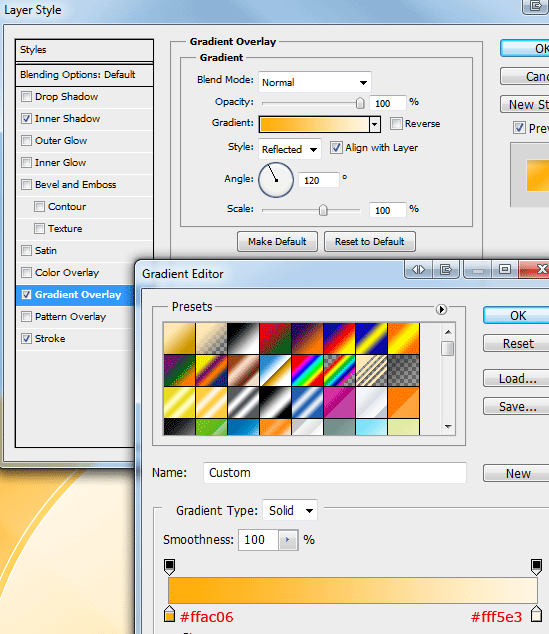Viewport: 549px width, 634px height.
Task: Select the Satin style row
Action: (84, 251)
